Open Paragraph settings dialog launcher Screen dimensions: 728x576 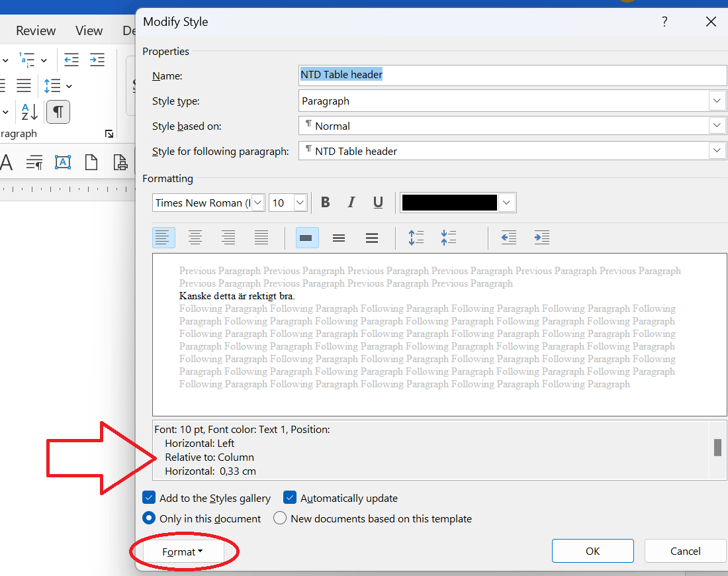pos(109,134)
